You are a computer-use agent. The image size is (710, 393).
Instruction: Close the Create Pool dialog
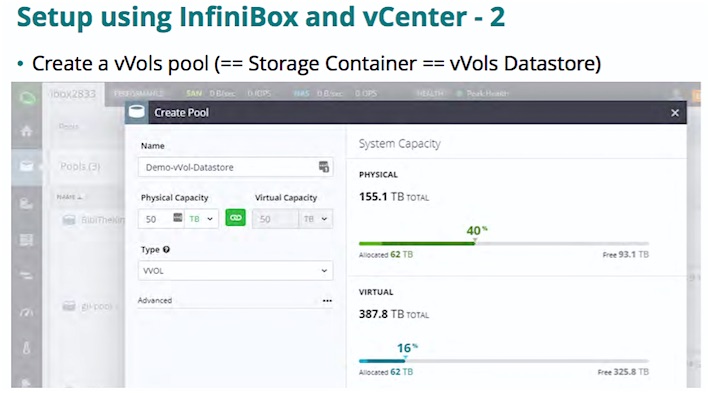pyautogui.click(x=675, y=113)
